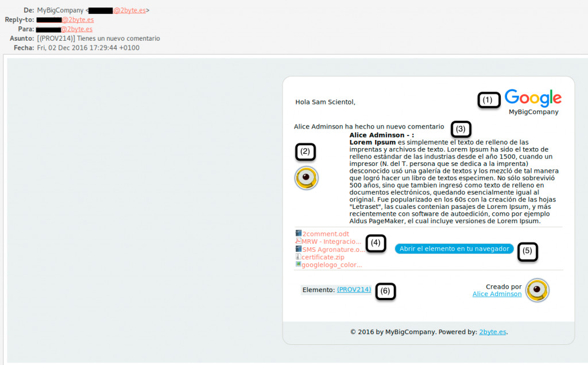Click the Elemento: label
Viewport: 588px width, 365px height.
[319, 290]
